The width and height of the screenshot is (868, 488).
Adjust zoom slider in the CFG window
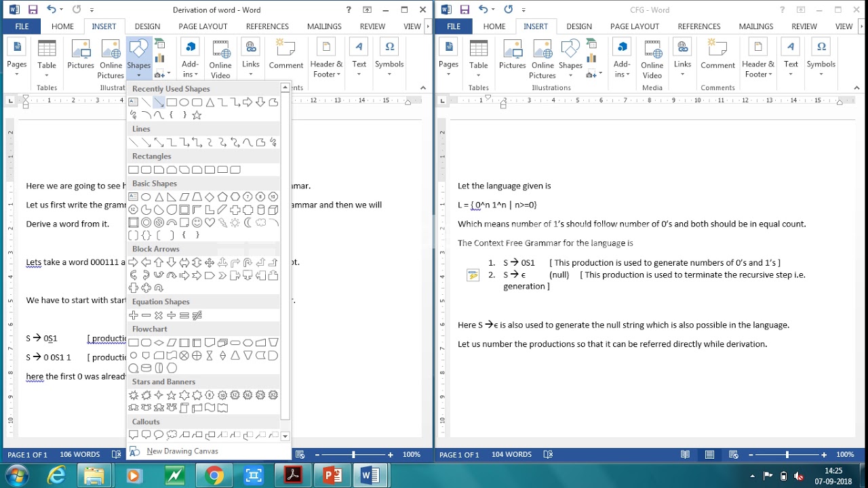787,455
